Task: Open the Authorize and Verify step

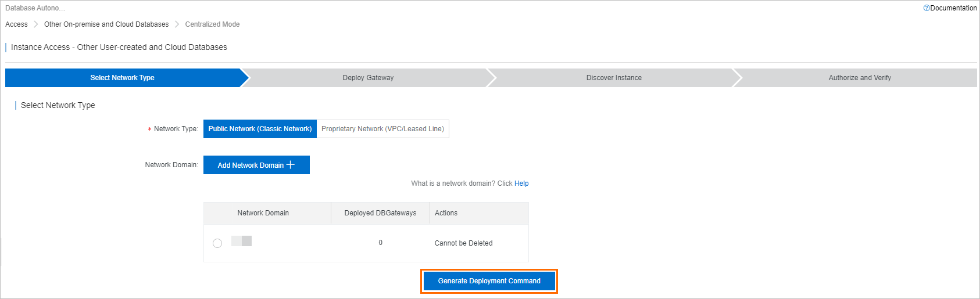Action: (860, 78)
